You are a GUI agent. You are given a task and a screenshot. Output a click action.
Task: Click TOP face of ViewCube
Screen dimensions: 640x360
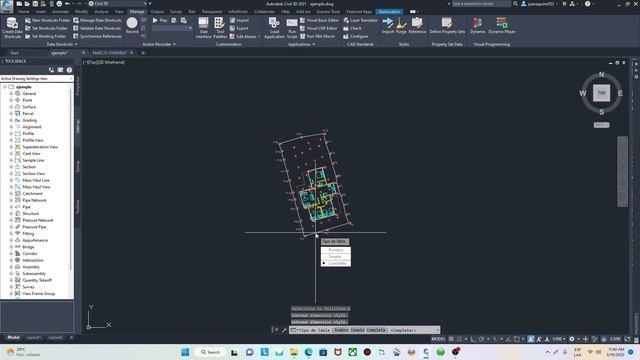(601, 93)
